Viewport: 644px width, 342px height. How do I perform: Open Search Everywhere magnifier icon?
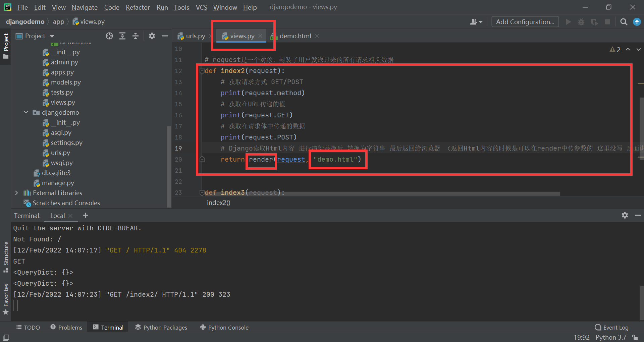point(624,22)
